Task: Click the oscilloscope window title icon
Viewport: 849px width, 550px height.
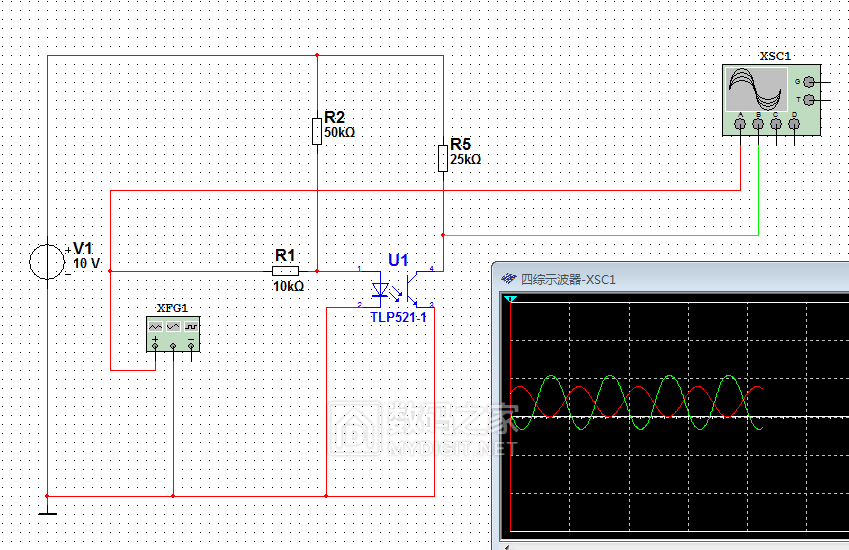Action: pos(508,279)
